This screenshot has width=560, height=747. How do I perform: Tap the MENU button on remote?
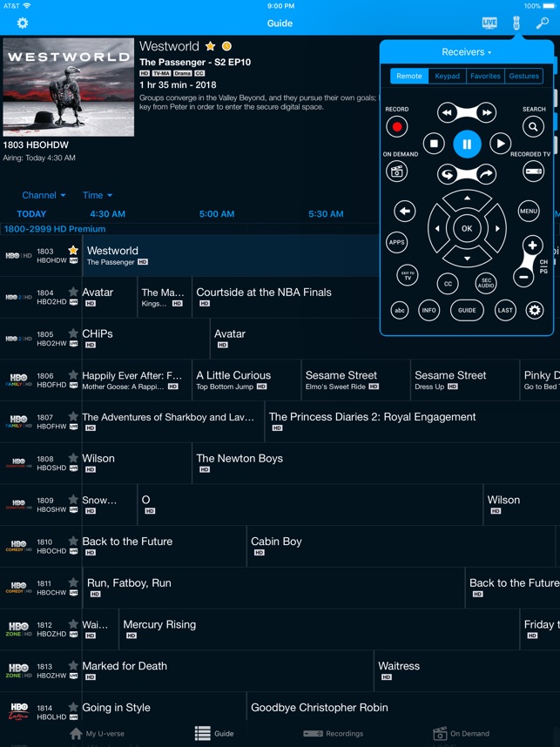pyautogui.click(x=529, y=211)
